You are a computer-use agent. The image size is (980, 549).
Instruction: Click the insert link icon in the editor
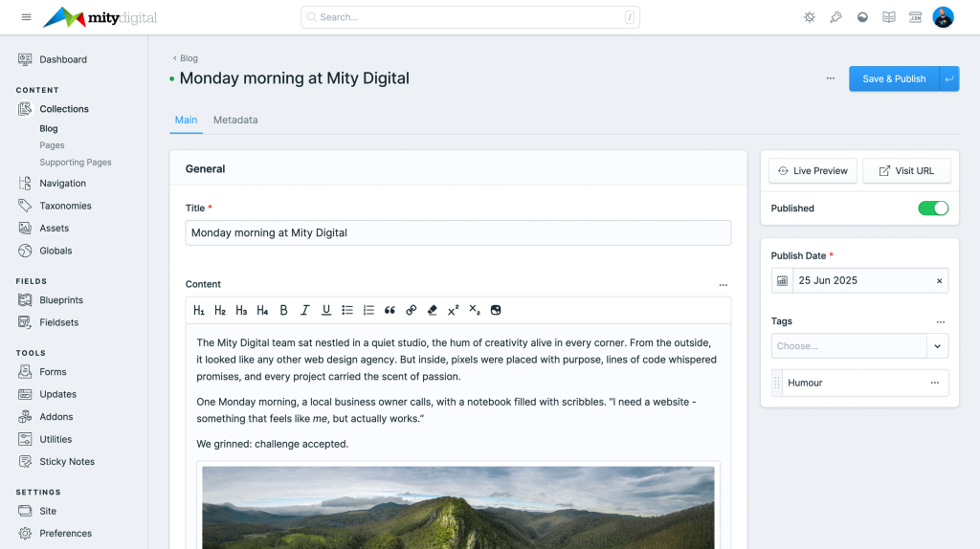pyautogui.click(x=411, y=310)
